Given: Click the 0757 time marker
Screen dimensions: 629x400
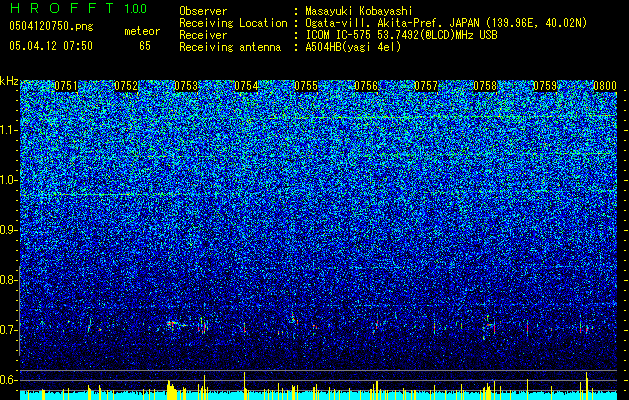Looking at the screenshot, I should (426, 86).
